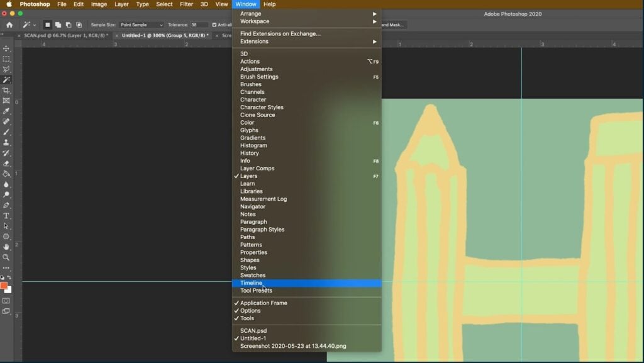
Task: Choose Brush Settings from the Window menu
Action: point(307,77)
